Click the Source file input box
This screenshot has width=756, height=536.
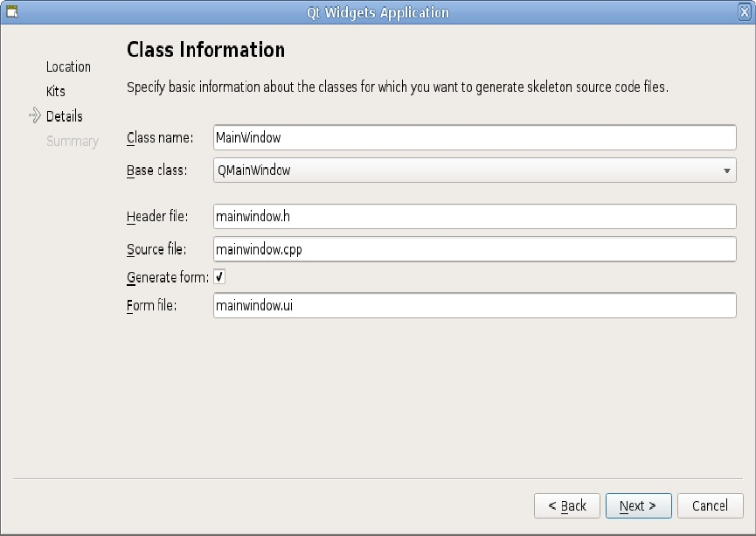click(x=475, y=249)
